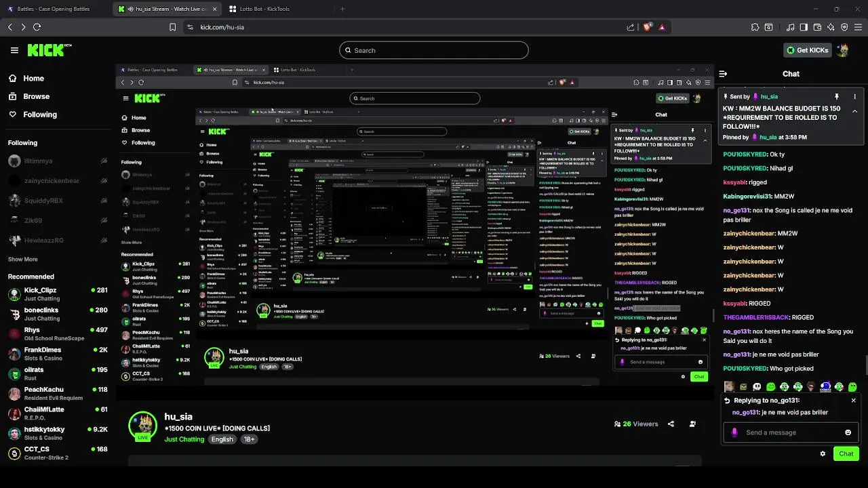Click the purple microphone icon in message box
Image resolution: width=868 pixels, height=488 pixels.
[x=734, y=432]
